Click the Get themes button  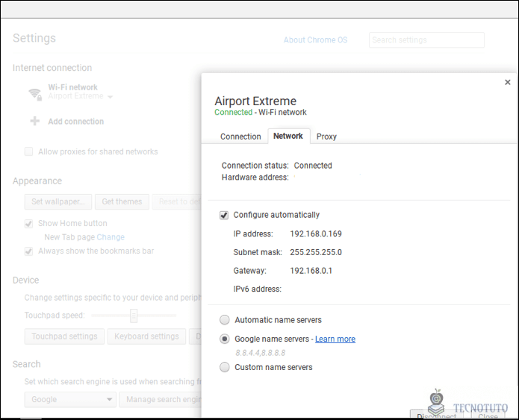point(122,201)
